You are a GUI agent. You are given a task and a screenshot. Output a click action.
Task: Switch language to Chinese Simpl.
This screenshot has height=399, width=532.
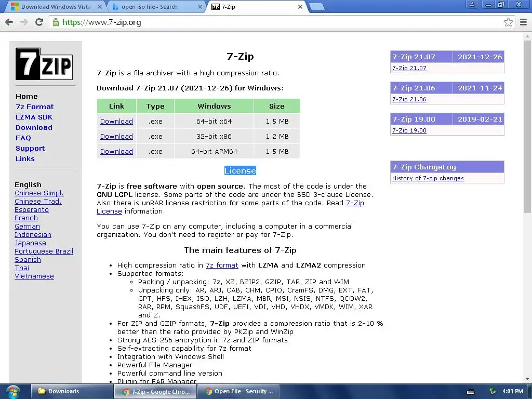[x=39, y=193]
